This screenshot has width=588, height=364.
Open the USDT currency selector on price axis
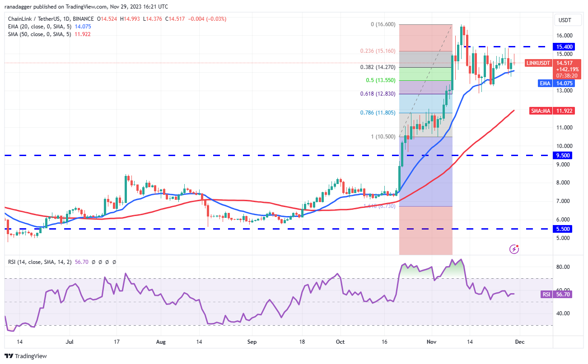[x=565, y=20]
